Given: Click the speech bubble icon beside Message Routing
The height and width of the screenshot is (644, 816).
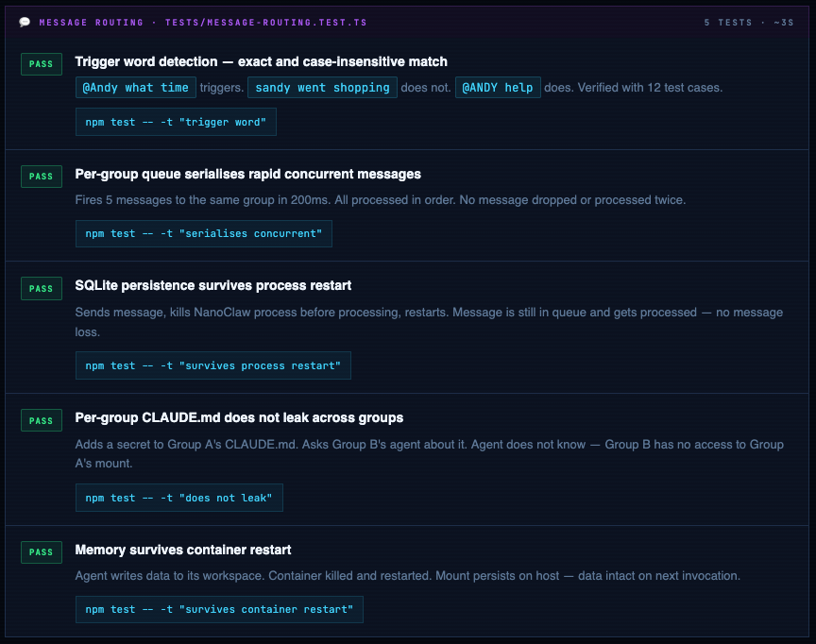Looking at the screenshot, I should click(x=25, y=22).
